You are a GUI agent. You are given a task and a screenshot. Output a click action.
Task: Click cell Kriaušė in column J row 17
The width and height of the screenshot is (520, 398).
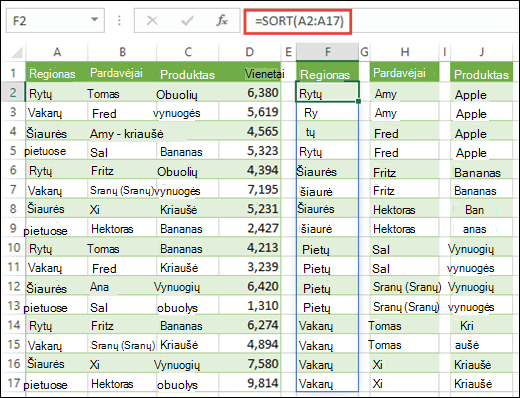point(482,383)
